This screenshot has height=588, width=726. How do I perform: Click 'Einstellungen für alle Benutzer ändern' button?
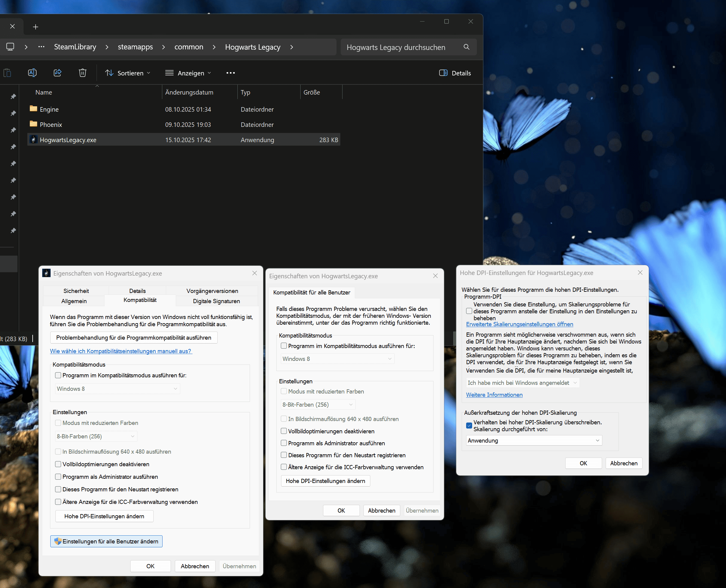106,541
